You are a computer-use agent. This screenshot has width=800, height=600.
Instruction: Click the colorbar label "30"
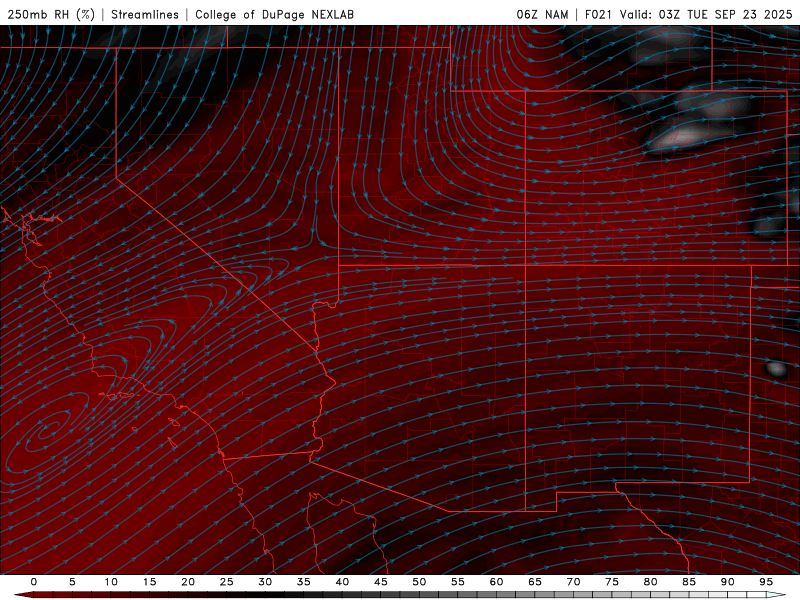(265, 582)
